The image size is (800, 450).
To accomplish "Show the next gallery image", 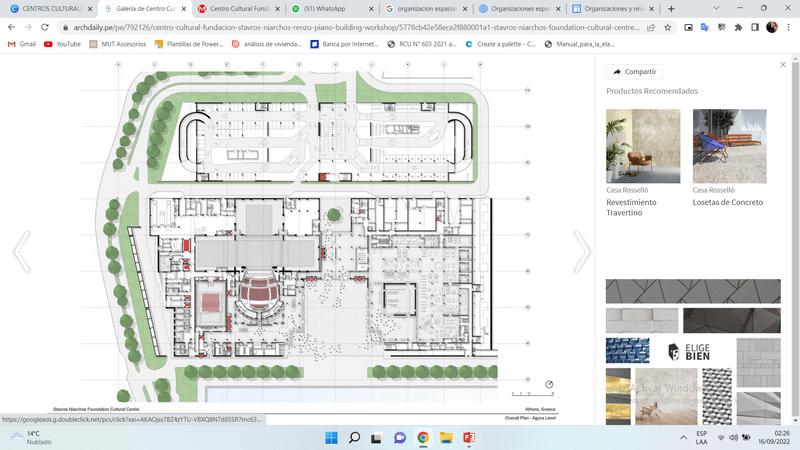I will (582, 252).
